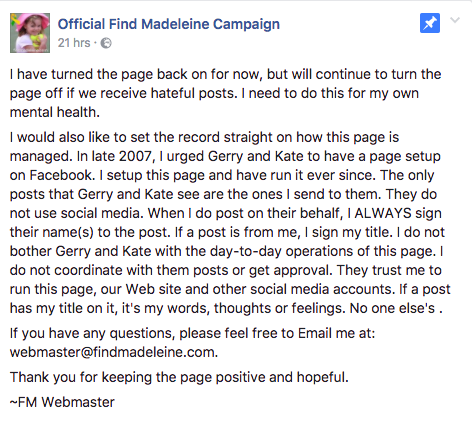Click the 'Thank you for keeping the page positive' line

179,377
